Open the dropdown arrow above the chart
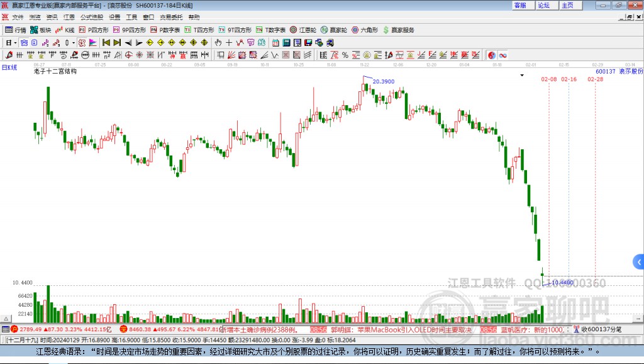The image size is (644, 364). (x=522, y=76)
